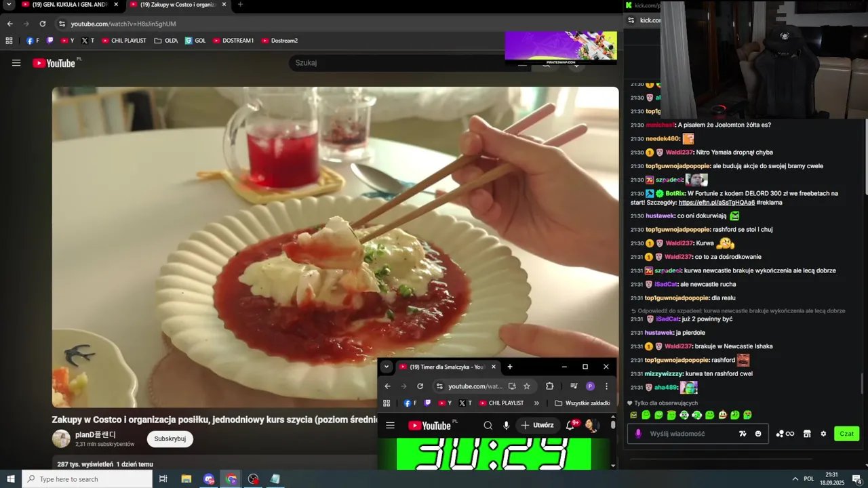868x488 pixels.
Task: Click the 7TV emote icon in chat input
Action: click(x=743, y=434)
